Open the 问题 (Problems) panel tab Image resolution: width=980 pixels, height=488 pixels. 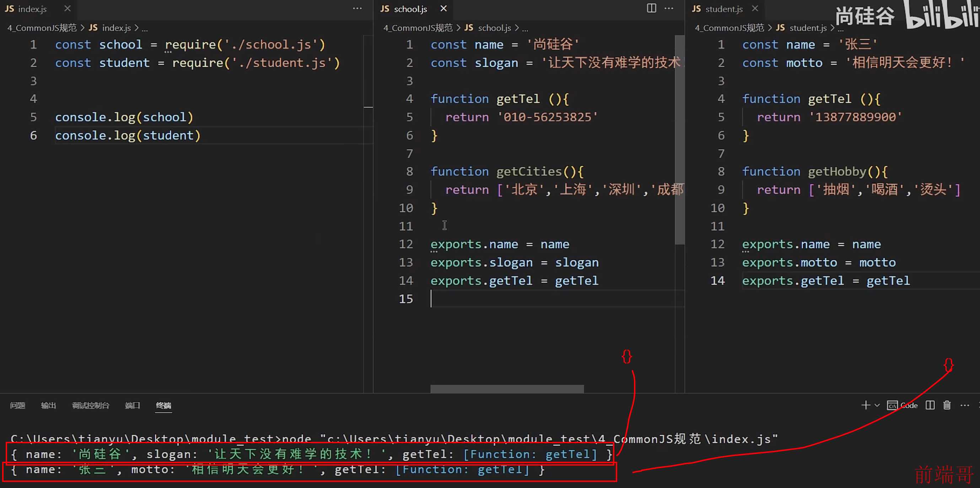pyautogui.click(x=17, y=406)
